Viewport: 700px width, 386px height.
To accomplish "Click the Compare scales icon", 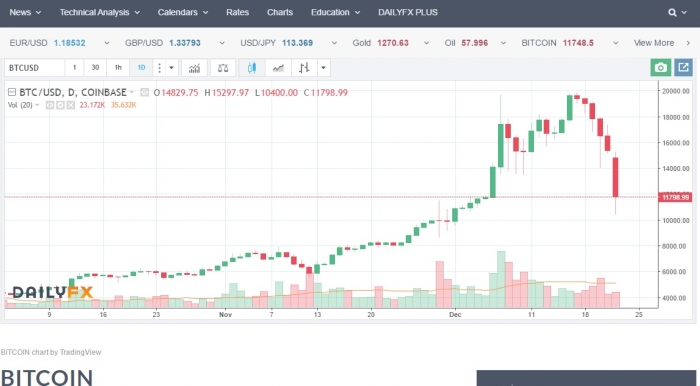I will 223,68.
